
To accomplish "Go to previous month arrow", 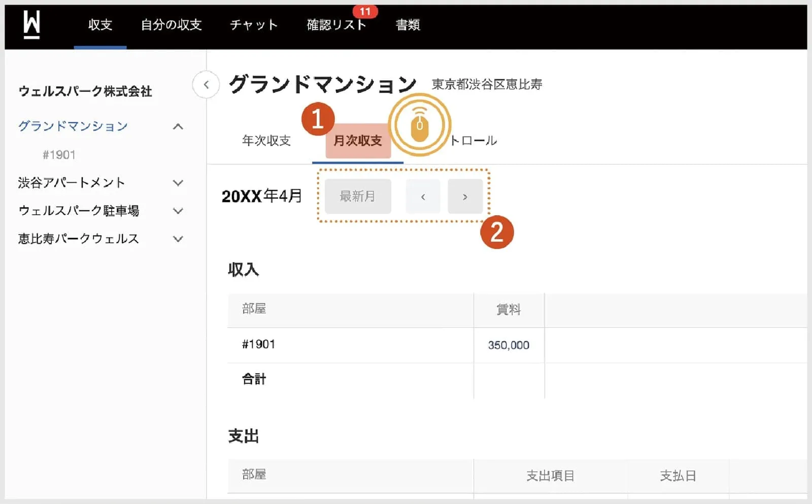I will coord(423,196).
